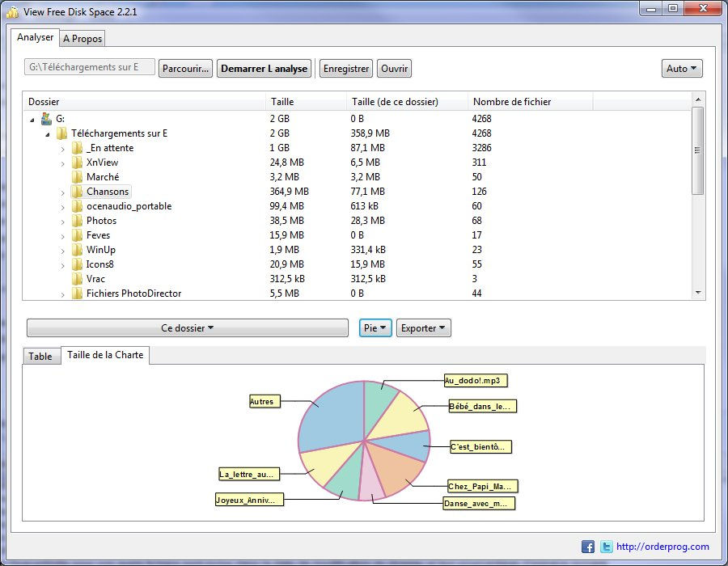This screenshot has height=566, width=728.
Task: Open the Auto dropdown
Action: [x=682, y=69]
